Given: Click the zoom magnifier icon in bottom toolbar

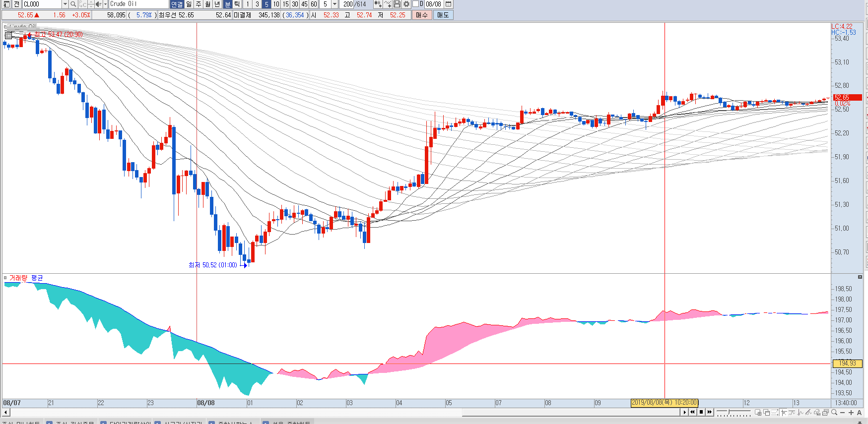Looking at the screenshot, I should [x=834, y=413].
